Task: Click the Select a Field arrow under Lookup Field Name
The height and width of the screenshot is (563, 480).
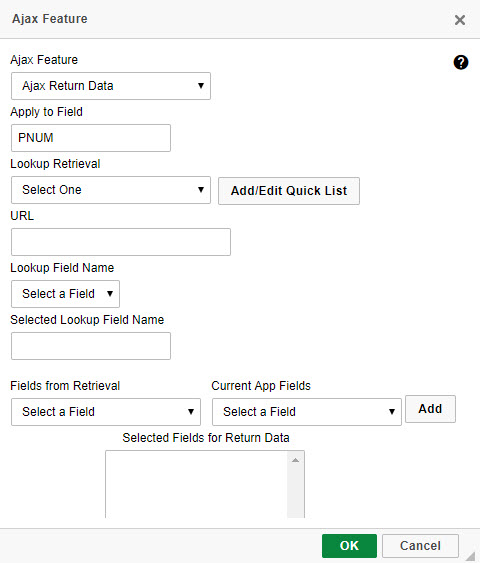Action: pyautogui.click(x=110, y=294)
